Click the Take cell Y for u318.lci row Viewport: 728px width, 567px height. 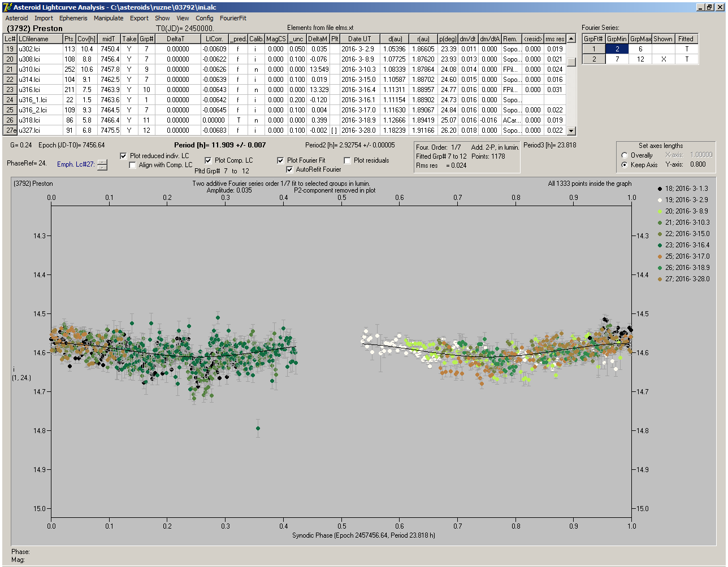click(129, 120)
